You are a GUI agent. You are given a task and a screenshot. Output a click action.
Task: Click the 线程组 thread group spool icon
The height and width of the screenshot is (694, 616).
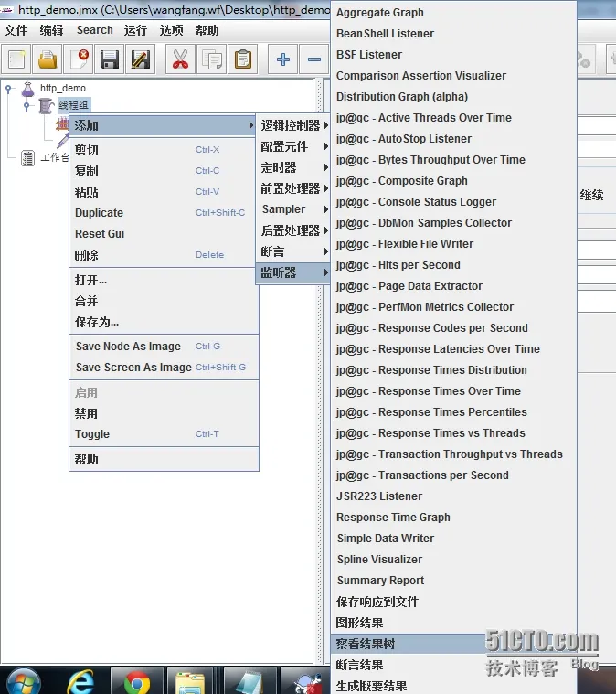click(46, 106)
